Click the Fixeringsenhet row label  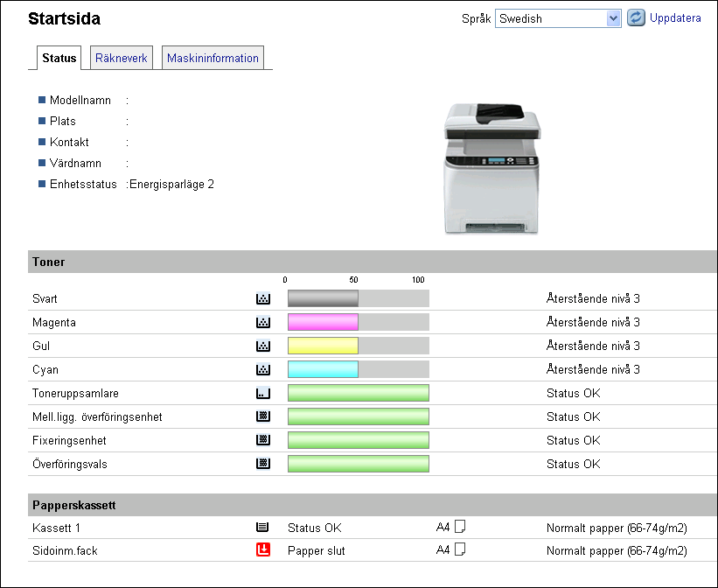[x=69, y=440]
